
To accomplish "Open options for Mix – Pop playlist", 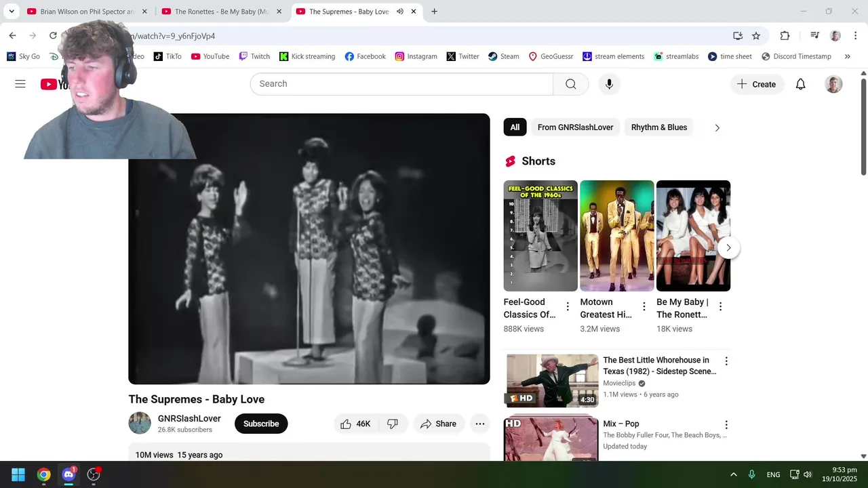I will click(726, 425).
